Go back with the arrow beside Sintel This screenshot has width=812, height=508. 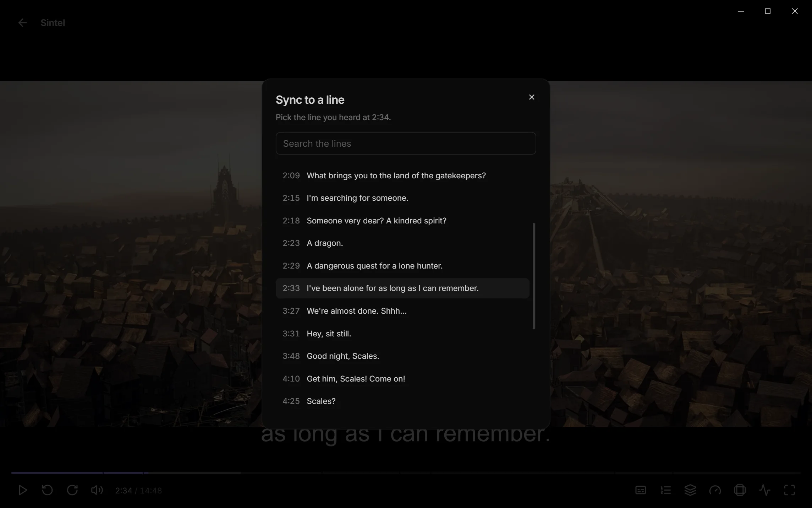(x=22, y=23)
